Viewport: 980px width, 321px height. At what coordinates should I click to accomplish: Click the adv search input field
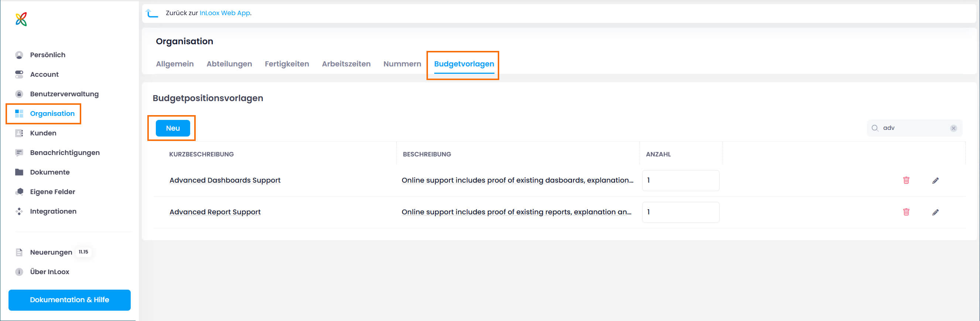click(913, 128)
